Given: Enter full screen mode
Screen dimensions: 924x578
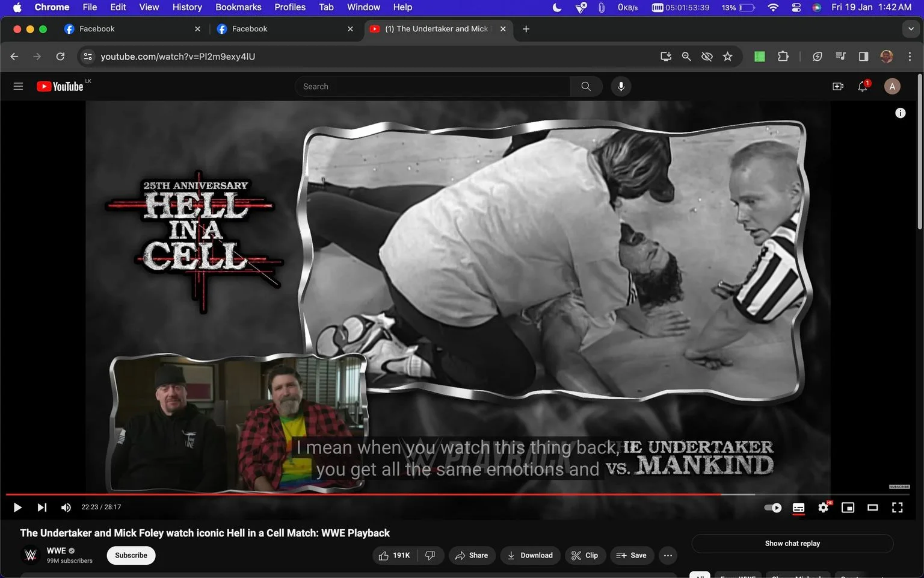Looking at the screenshot, I should (897, 508).
